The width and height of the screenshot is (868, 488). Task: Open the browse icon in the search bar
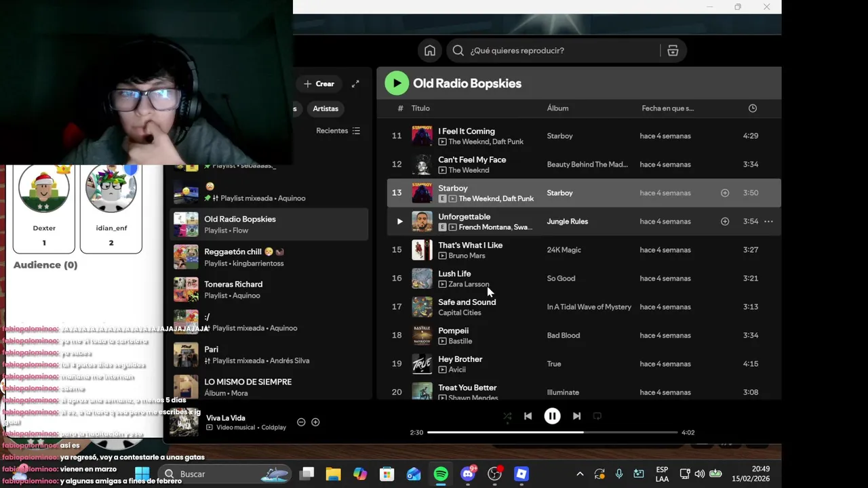pos(673,51)
